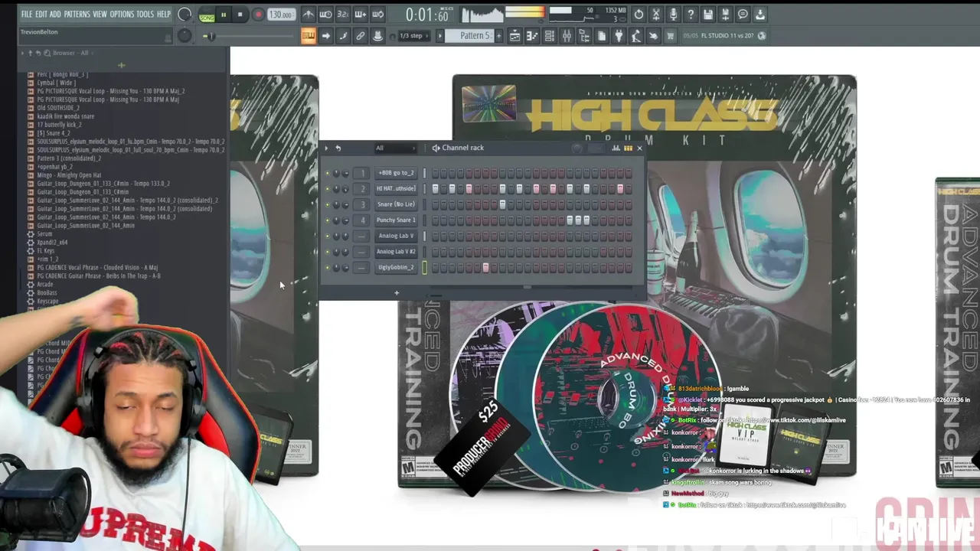Open the Punchy Snare 1 channel button
980x551 pixels.
(x=396, y=220)
